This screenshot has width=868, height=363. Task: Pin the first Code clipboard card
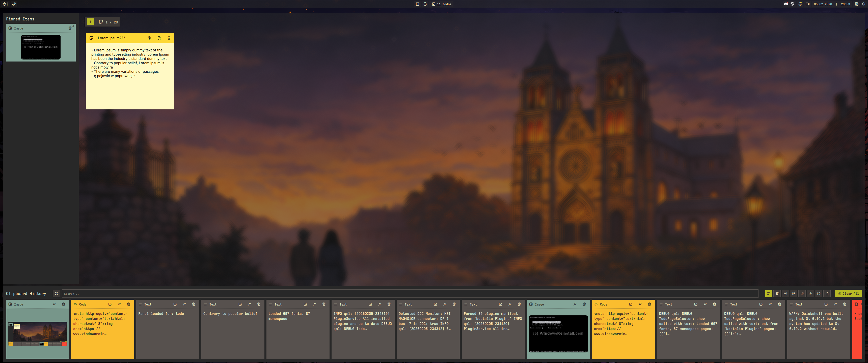(x=119, y=304)
